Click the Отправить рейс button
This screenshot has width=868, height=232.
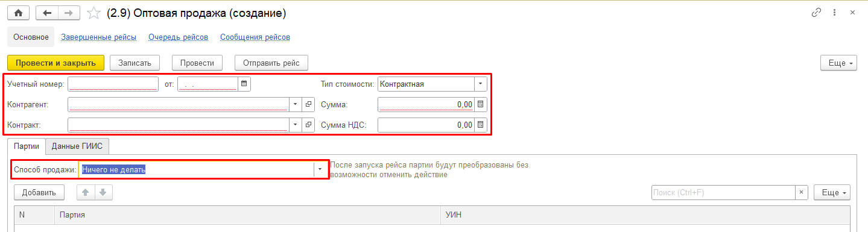(x=271, y=63)
